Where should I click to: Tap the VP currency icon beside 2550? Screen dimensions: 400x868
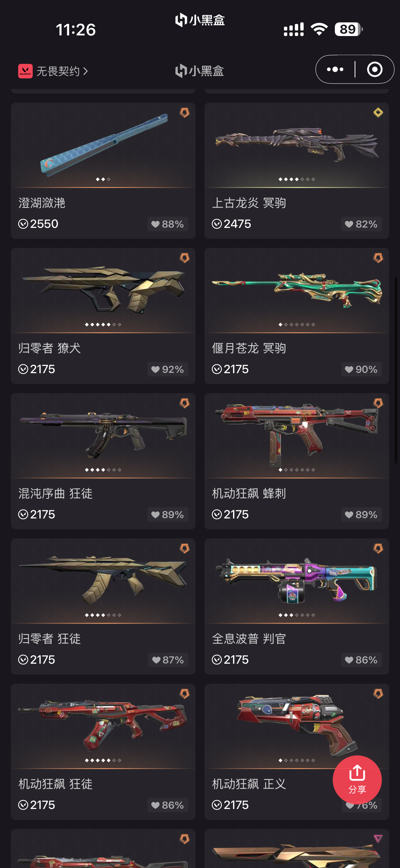(x=23, y=224)
